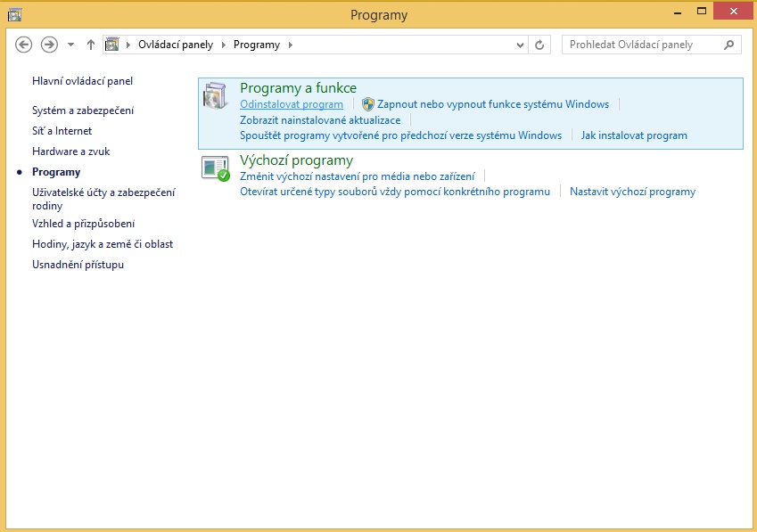Refresh the Control Panel view
This screenshot has height=532, width=757.
(539, 45)
